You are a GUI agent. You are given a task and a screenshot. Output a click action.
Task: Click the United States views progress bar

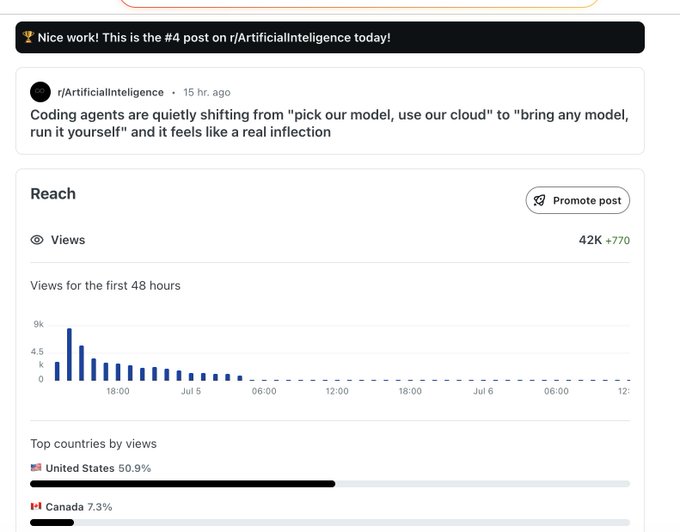(330, 484)
